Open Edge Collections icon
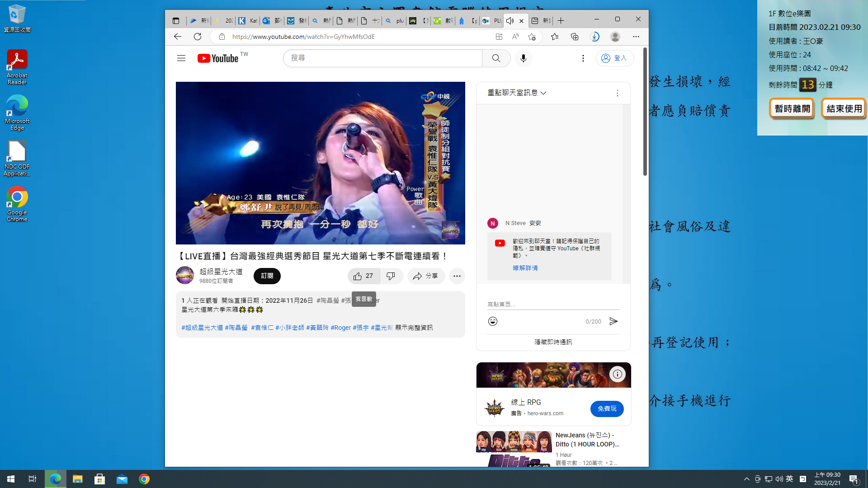 pos(575,37)
